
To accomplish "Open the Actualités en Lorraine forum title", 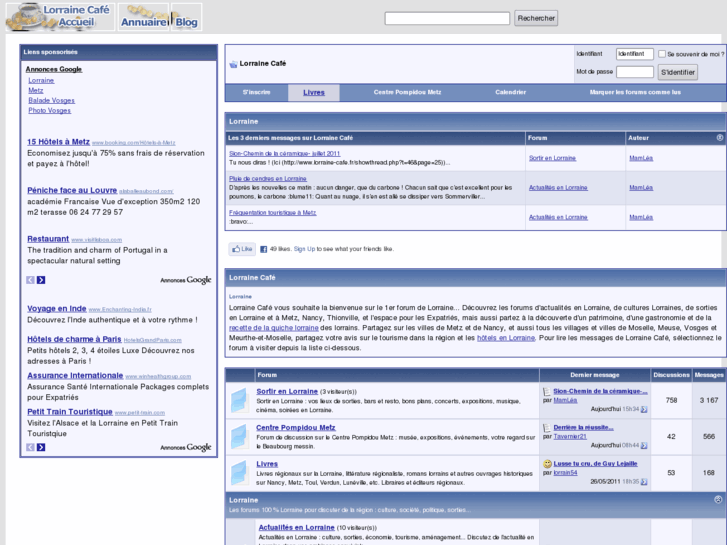I will 296,527.
